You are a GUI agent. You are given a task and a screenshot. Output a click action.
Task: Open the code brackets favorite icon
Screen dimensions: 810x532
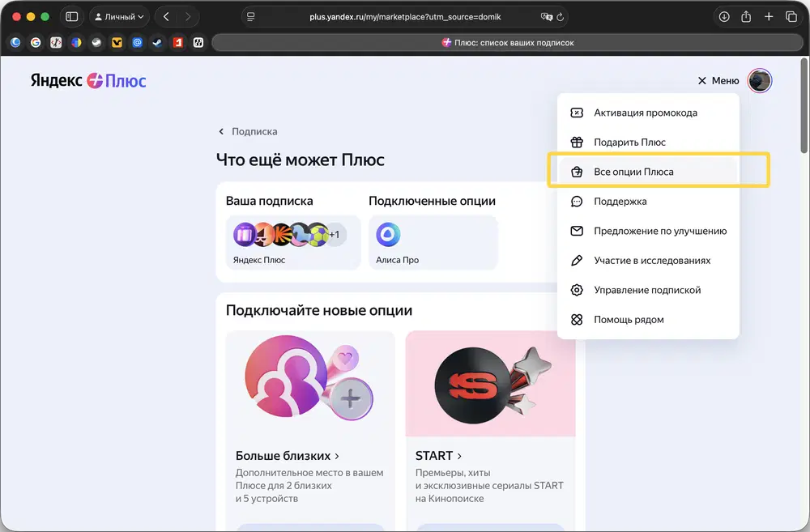coord(56,43)
